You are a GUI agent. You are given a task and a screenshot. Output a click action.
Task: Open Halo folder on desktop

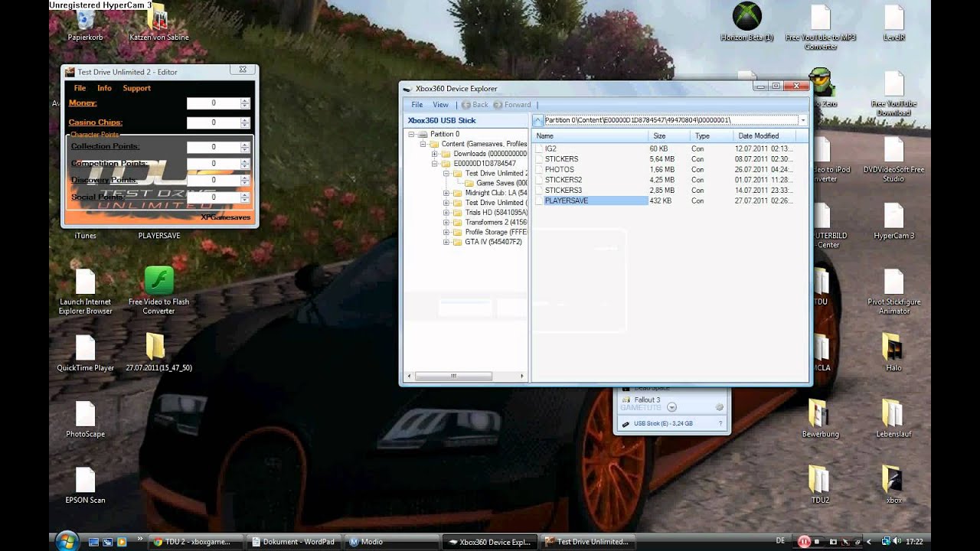tap(893, 352)
